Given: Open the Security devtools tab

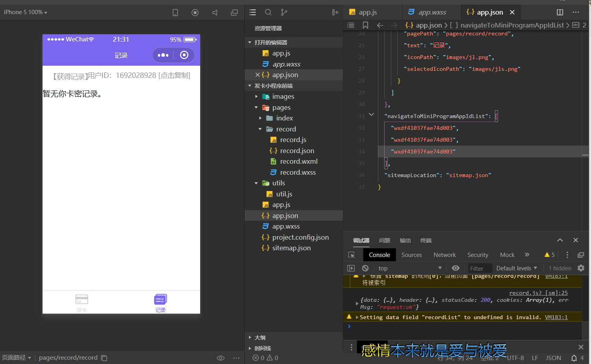Looking at the screenshot, I should [x=478, y=255].
